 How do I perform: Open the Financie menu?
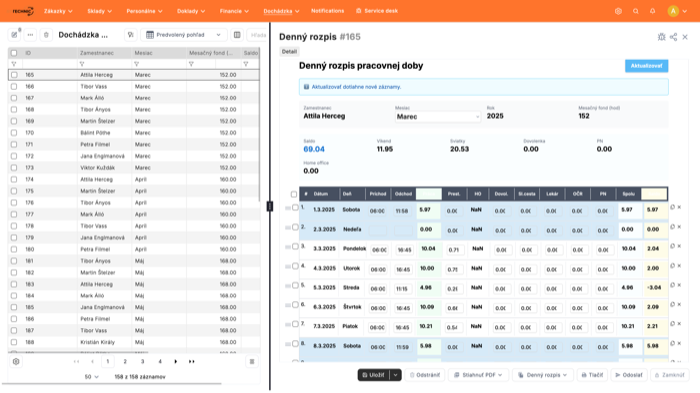click(234, 11)
